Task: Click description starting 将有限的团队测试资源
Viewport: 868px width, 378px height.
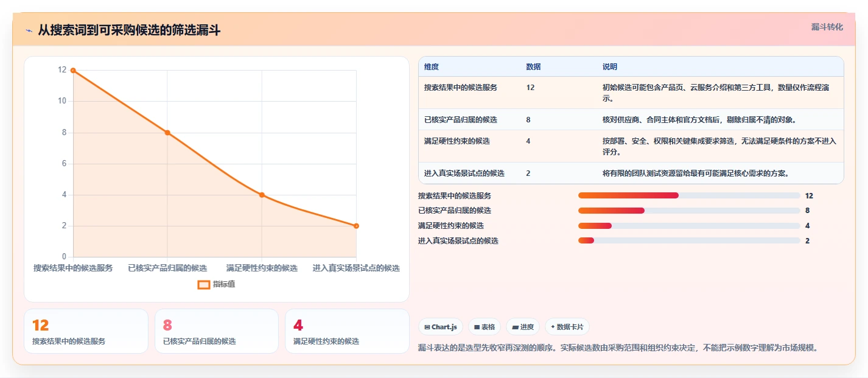Action: (696, 173)
